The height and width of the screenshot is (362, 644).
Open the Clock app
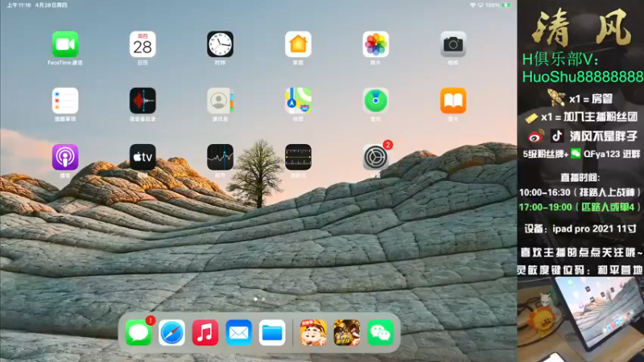coord(220,44)
